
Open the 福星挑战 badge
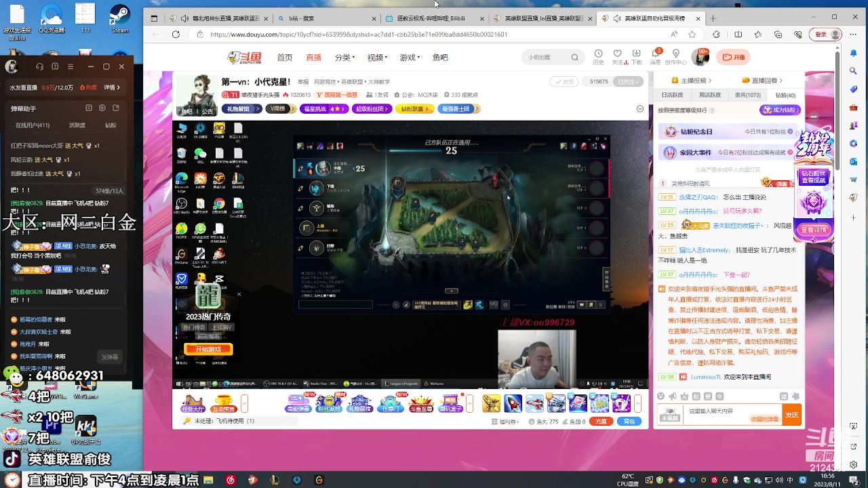coord(323,108)
